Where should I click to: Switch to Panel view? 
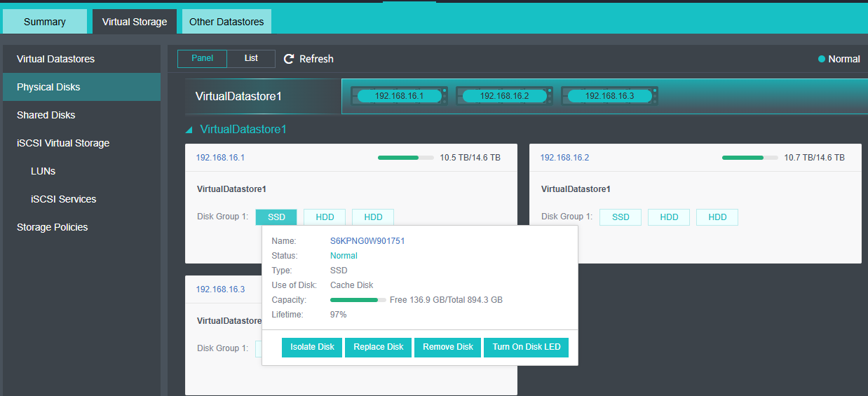(x=202, y=59)
